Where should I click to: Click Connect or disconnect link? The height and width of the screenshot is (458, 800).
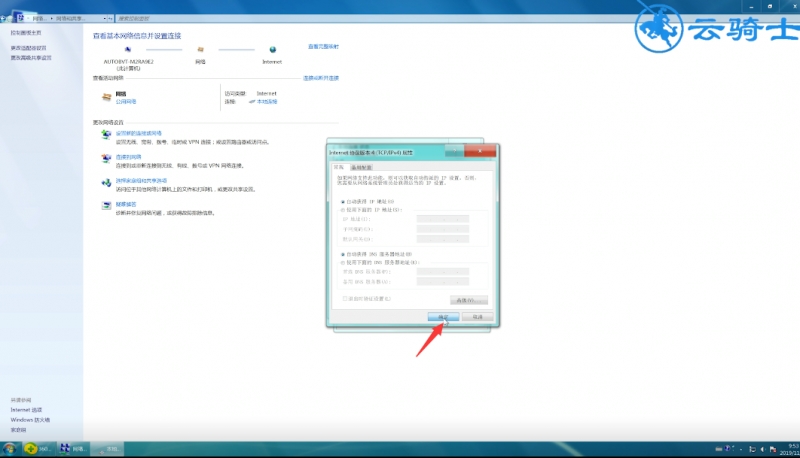coord(321,78)
